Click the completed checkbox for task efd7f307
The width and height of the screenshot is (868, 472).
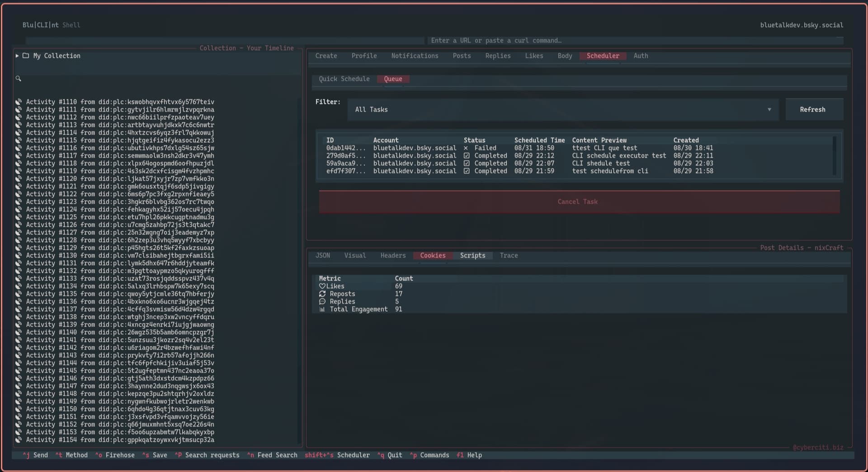(x=466, y=171)
